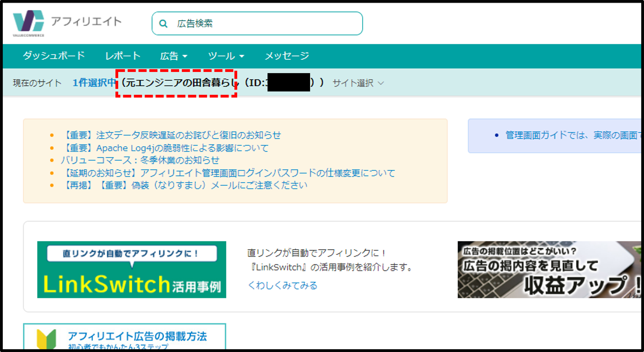The height and width of the screenshot is (352, 644).
Task: Click the LinkSwitch活用事例 banner image
Action: point(132,269)
